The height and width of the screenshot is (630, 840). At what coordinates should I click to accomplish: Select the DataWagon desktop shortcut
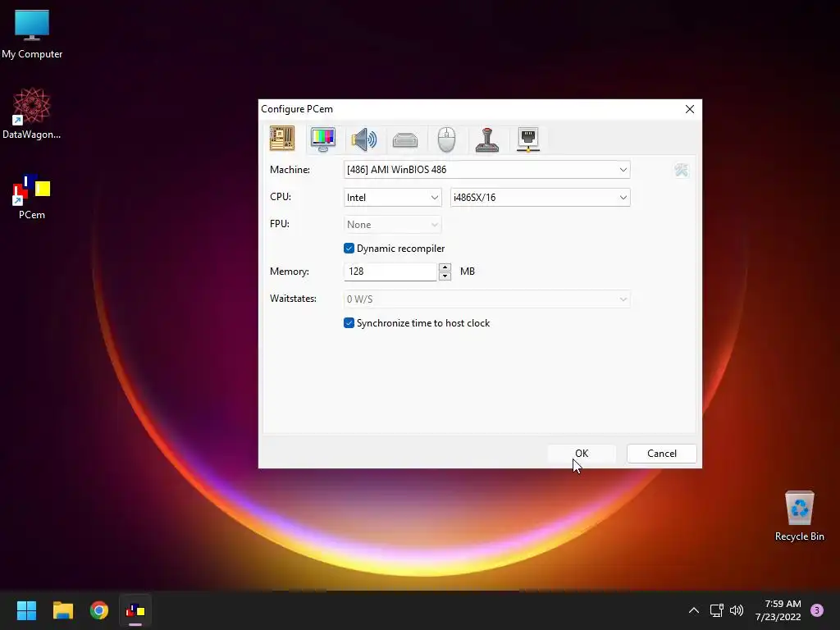[x=32, y=114]
